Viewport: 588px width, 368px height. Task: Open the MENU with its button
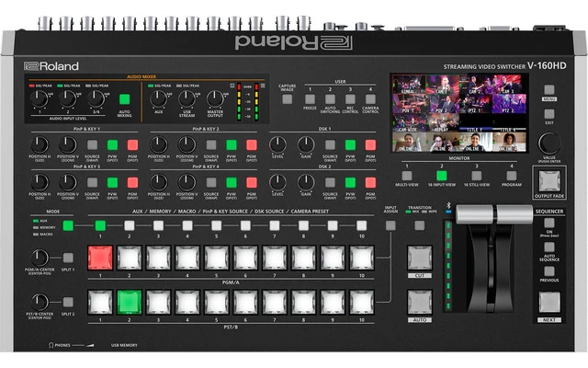(549, 89)
